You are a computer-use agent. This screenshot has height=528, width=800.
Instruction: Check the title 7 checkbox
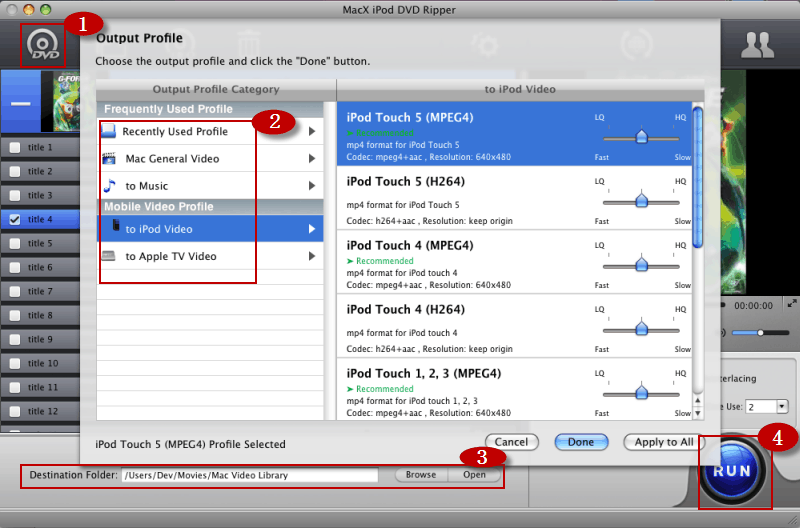pyautogui.click(x=15, y=291)
